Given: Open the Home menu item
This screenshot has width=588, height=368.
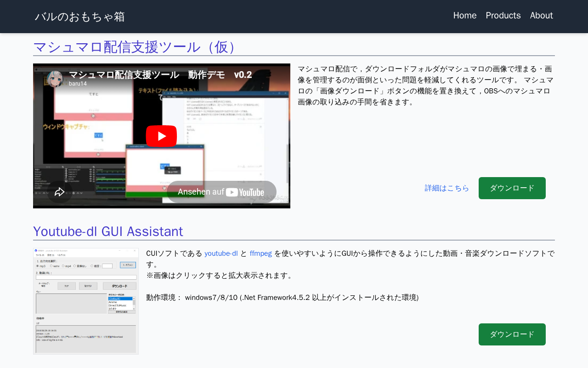Looking at the screenshot, I should click(x=464, y=16).
